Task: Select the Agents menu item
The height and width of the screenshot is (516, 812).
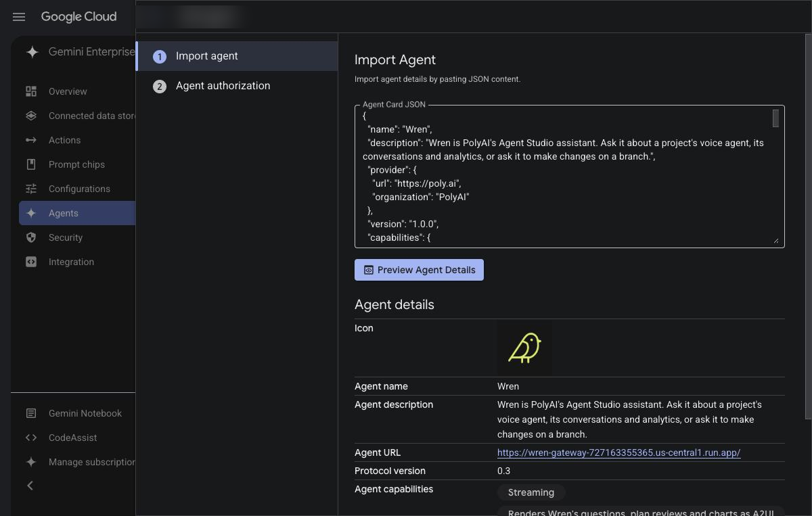Action: click(77, 213)
